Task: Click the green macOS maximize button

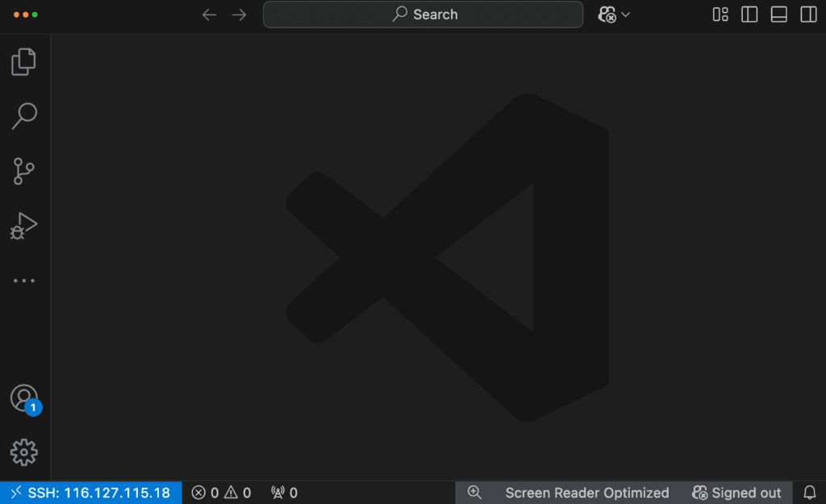Action: tap(35, 15)
